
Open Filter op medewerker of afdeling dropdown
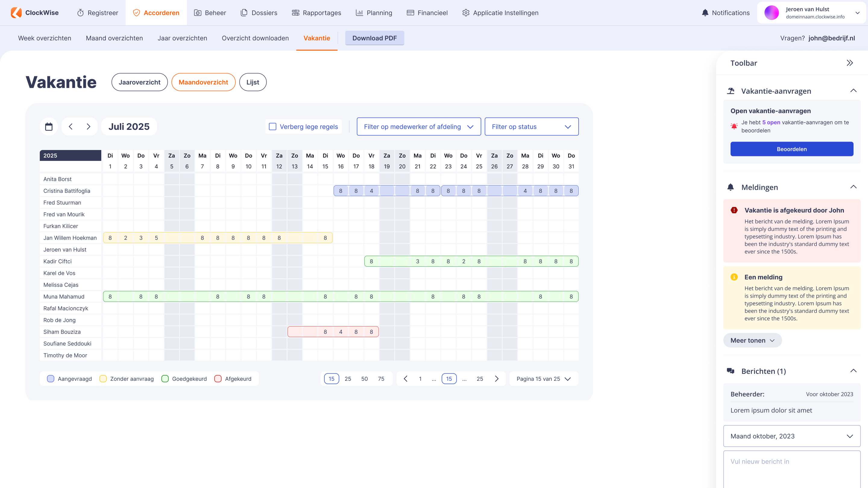(x=419, y=127)
